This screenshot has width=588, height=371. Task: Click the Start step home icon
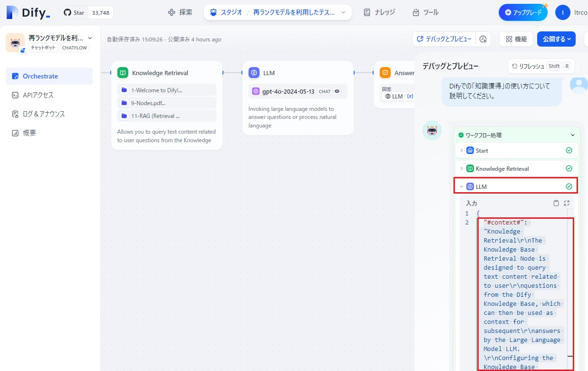(470, 150)
